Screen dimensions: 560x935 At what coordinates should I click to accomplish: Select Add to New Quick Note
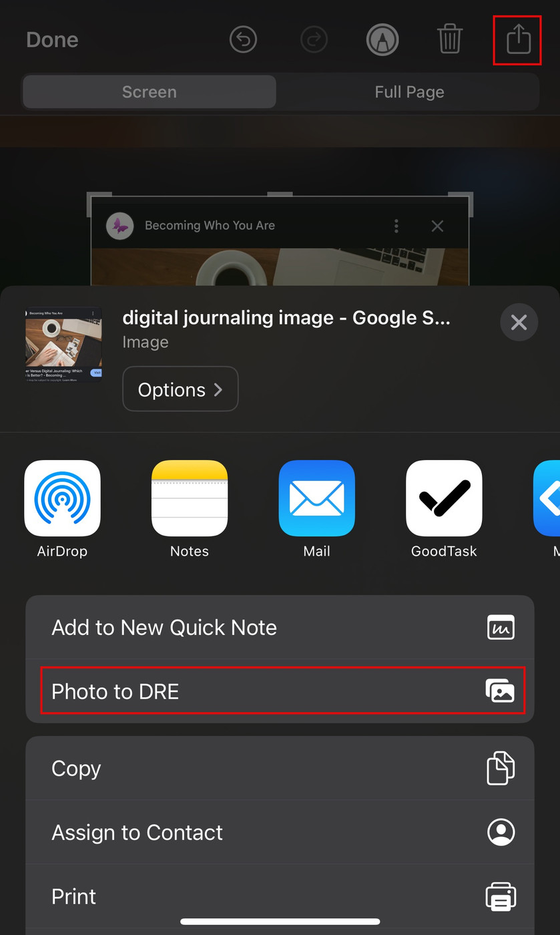(x=280, y=627)
